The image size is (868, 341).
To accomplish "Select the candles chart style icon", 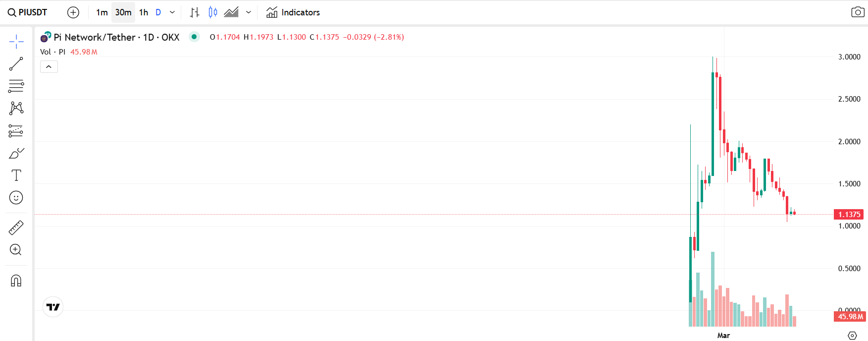I will coord(213,12).
